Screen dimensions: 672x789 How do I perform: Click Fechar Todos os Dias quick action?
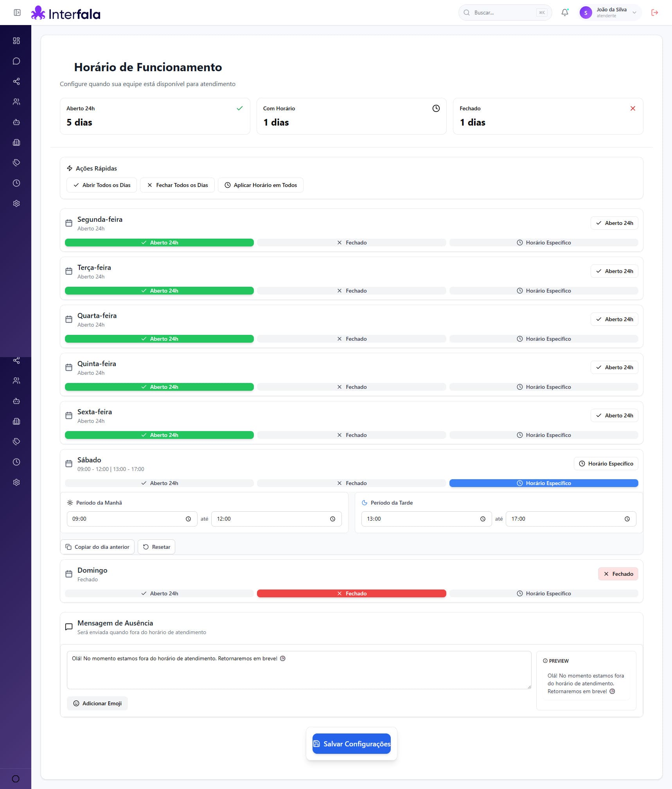tap(177, 185)
